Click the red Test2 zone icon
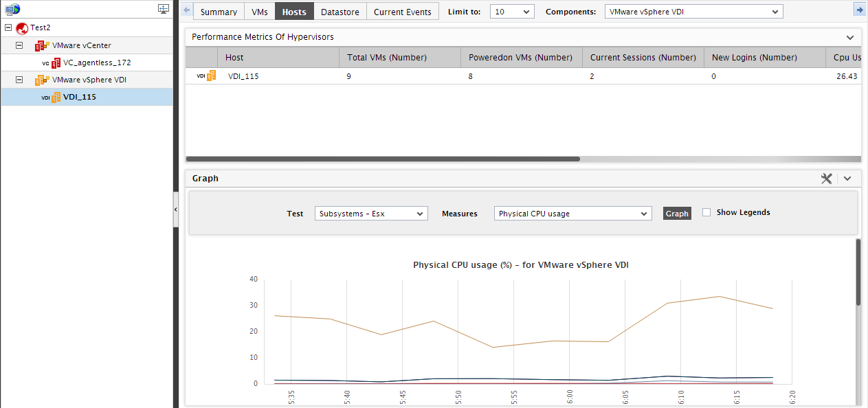Screen dimensions: 868x408 [21, 28]
